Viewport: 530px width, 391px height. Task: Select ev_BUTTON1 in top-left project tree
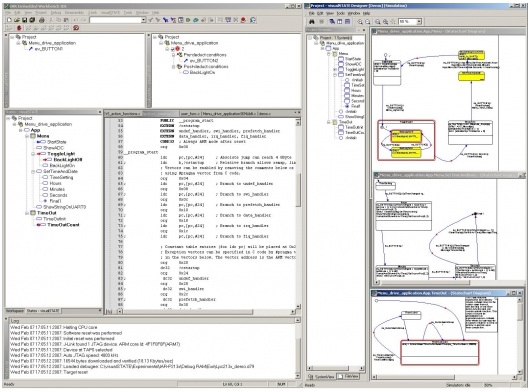[49, 49]
